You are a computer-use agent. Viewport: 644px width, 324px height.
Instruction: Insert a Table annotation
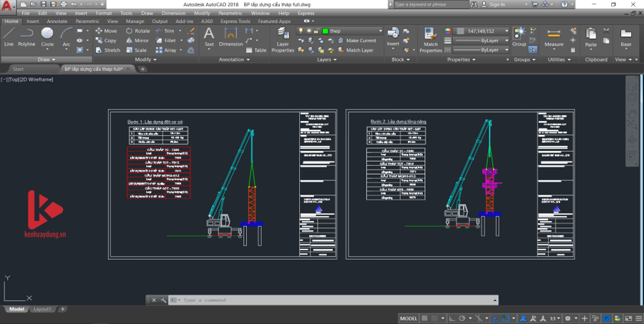click(x=255, y=50)
